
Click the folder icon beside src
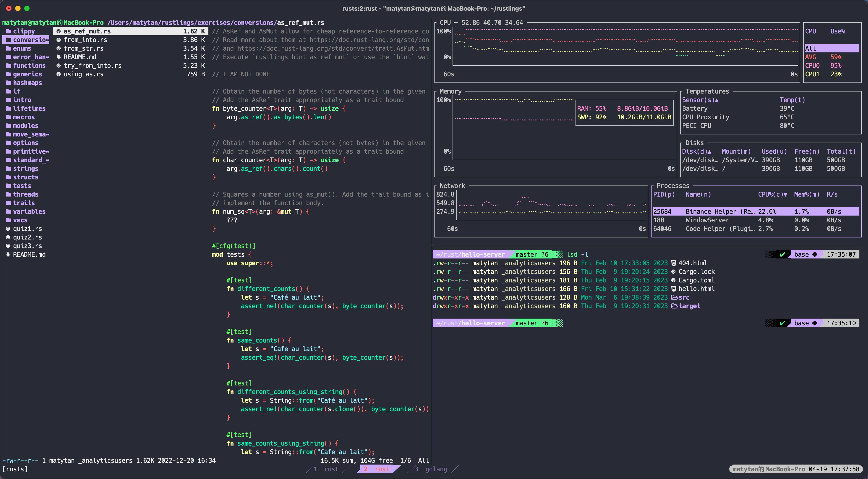coord(674,297)
